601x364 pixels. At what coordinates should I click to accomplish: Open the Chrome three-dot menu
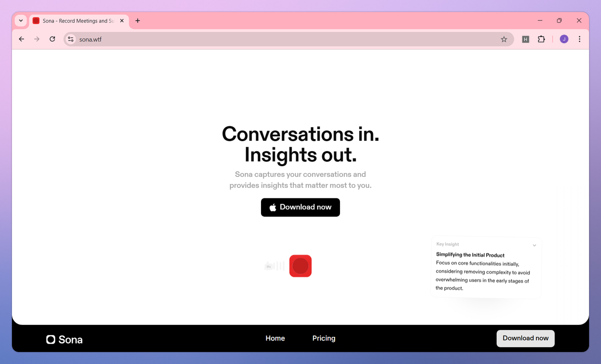pyautogui.click(x=579, y=39)
